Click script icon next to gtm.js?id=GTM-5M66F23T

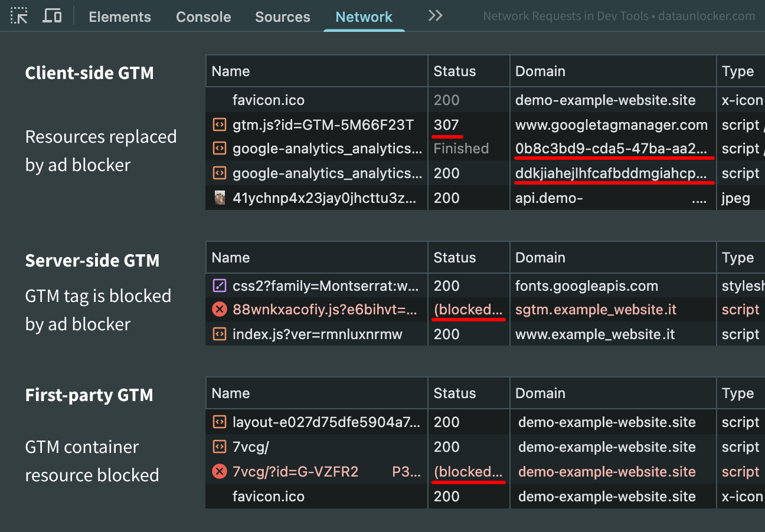(x=219, y=125)
